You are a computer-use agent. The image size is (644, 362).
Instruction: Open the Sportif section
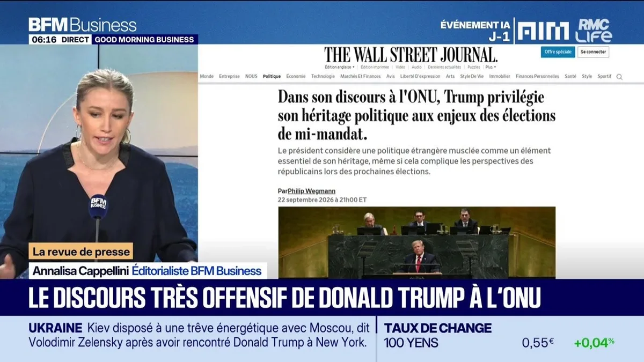point(604,76)
